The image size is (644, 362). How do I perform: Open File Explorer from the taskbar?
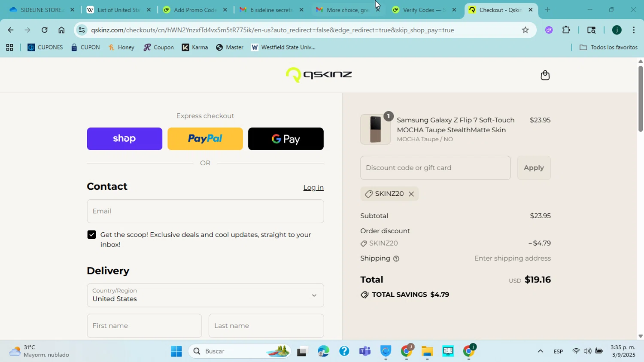(x=427, y=351)
